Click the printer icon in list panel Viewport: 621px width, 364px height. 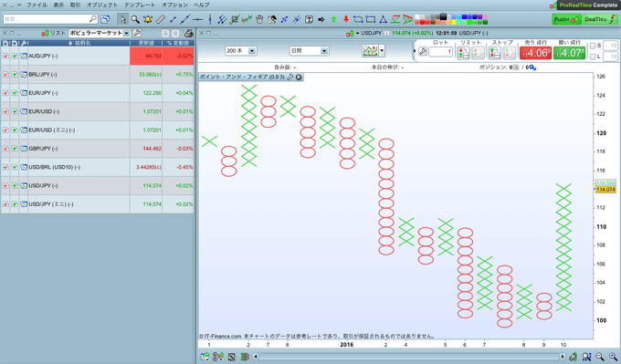(189, 33)
